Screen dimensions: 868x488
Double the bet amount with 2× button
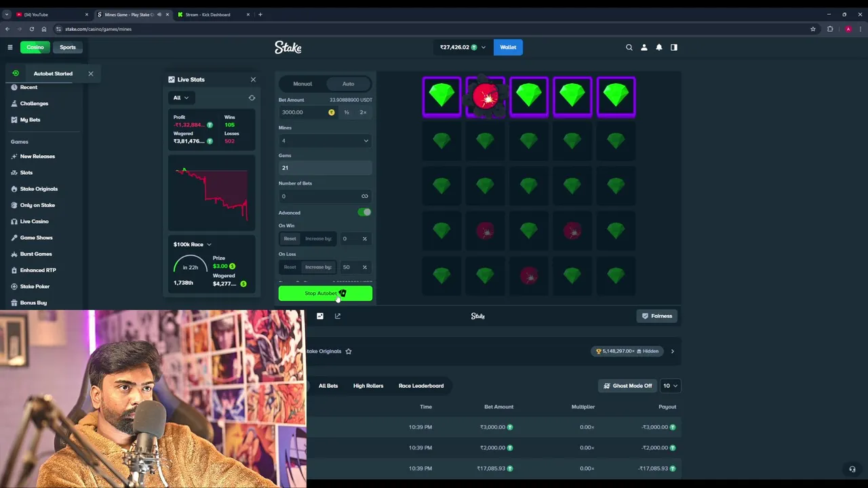(x=363, y=113)
